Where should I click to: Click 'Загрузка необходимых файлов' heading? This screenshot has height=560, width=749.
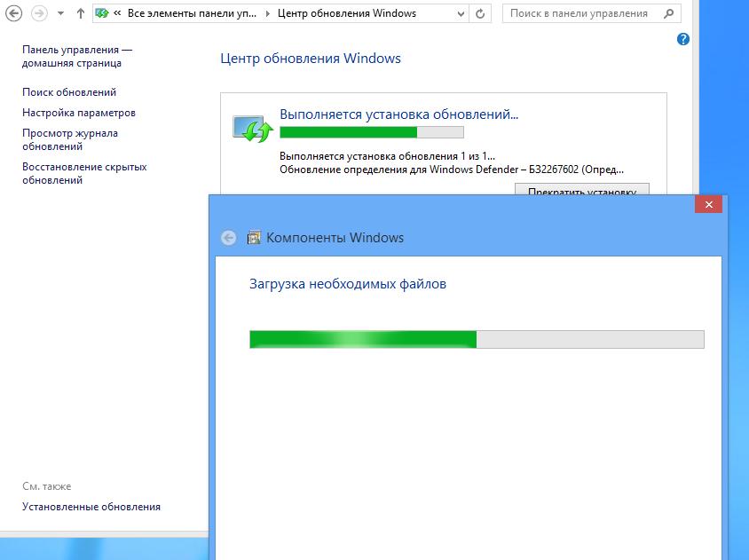pyautogui.click(x=348, y=284)
